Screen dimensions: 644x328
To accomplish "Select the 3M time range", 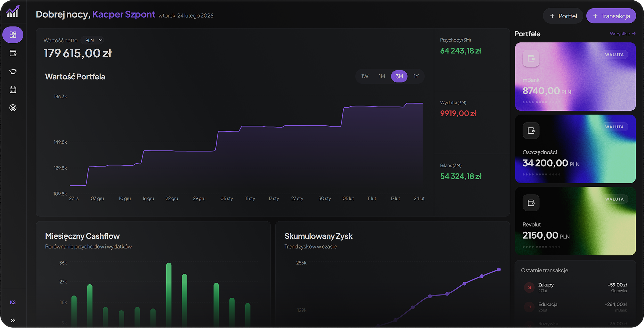I will click(x=399, y=77).
